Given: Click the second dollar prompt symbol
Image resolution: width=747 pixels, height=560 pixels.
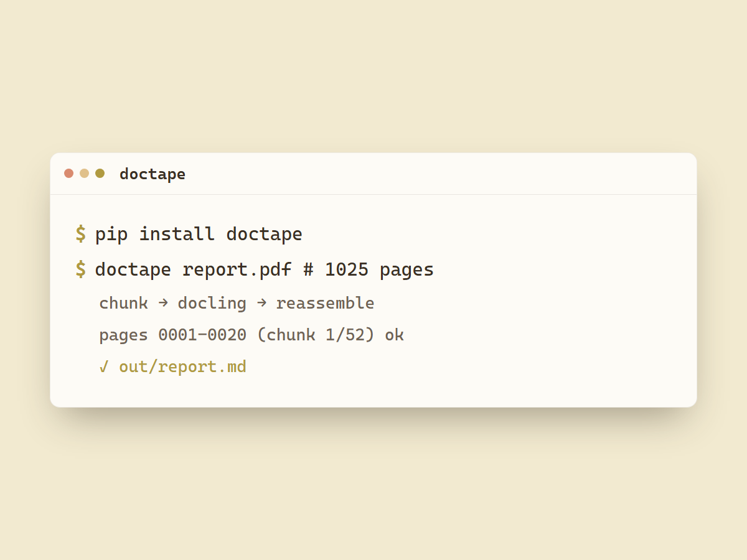Looking at the screenshot, I should (81, 269).
